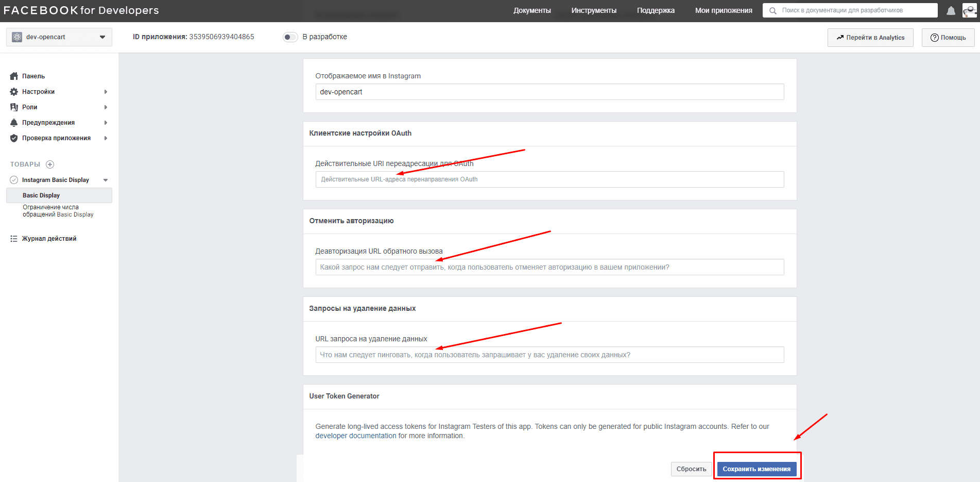The image size is (980, 482).
Task: Open the dev-opencart app selector dropdown
Action: tap(59, 37)
